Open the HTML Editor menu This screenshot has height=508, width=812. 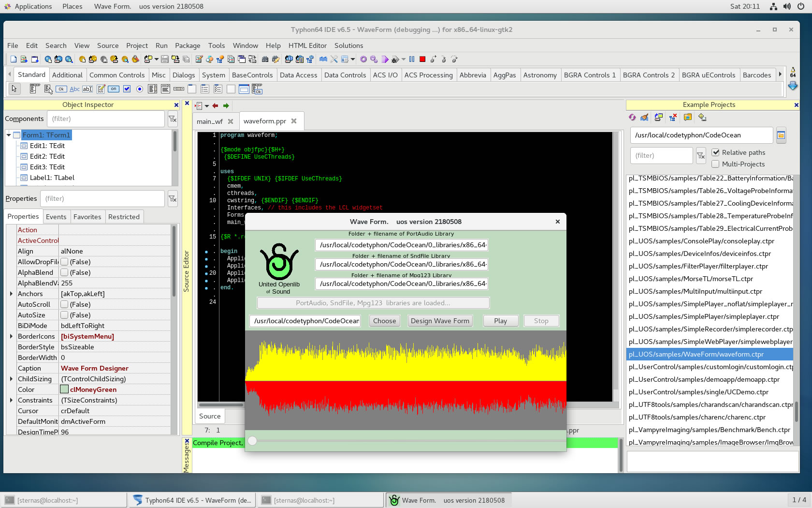click(307, 45)
